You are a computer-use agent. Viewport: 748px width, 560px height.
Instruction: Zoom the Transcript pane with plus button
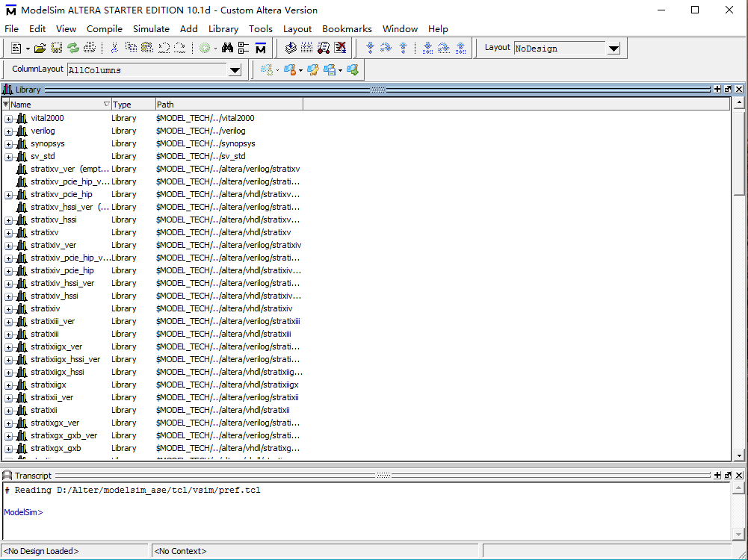pos(717,475)
